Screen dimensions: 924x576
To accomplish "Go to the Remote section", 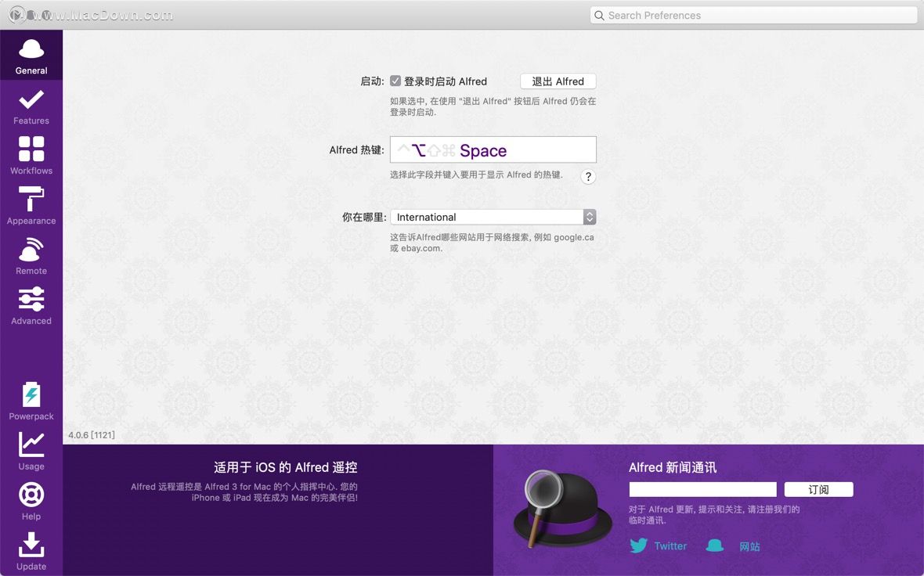I will pyautogui.click(x=31, y=256).
